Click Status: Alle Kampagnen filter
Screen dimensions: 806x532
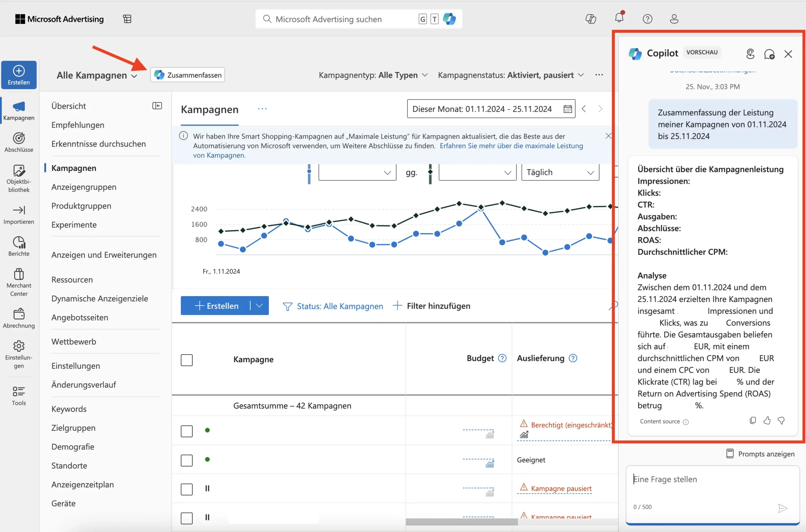pyautogui.click(x=333, y=306)
